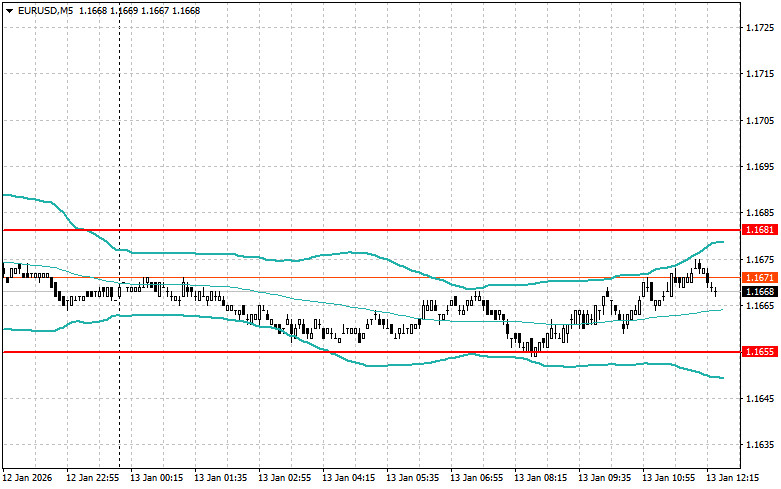Click the 1.1695 price scale value
Image resolution: width=781 pixels, height=489 pixels.
pos(760,167)
